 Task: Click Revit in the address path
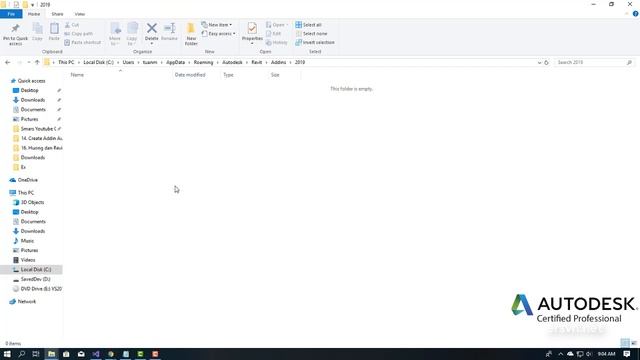click(x=257, y=62)
